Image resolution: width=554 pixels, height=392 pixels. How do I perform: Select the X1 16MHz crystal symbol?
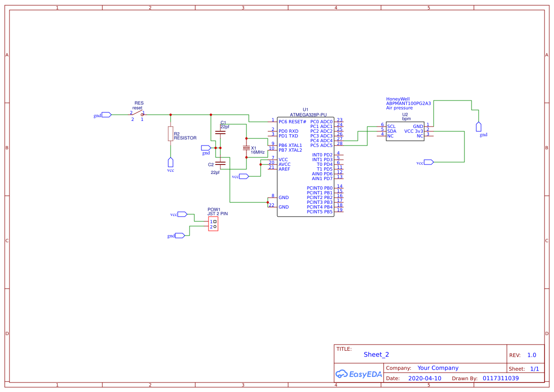coord(246,148)
